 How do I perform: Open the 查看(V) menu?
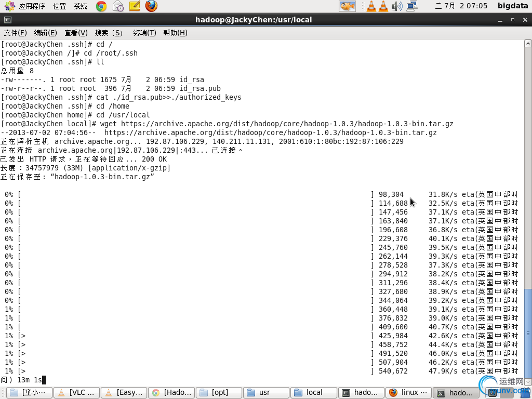[x=76, y=33]
